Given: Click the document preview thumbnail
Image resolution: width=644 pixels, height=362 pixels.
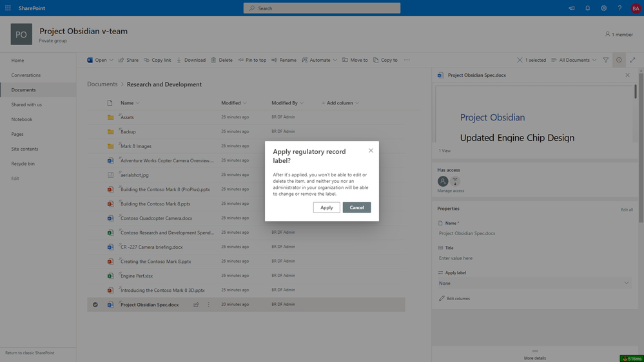Looking at the screenshot, I should pos(535,114).
